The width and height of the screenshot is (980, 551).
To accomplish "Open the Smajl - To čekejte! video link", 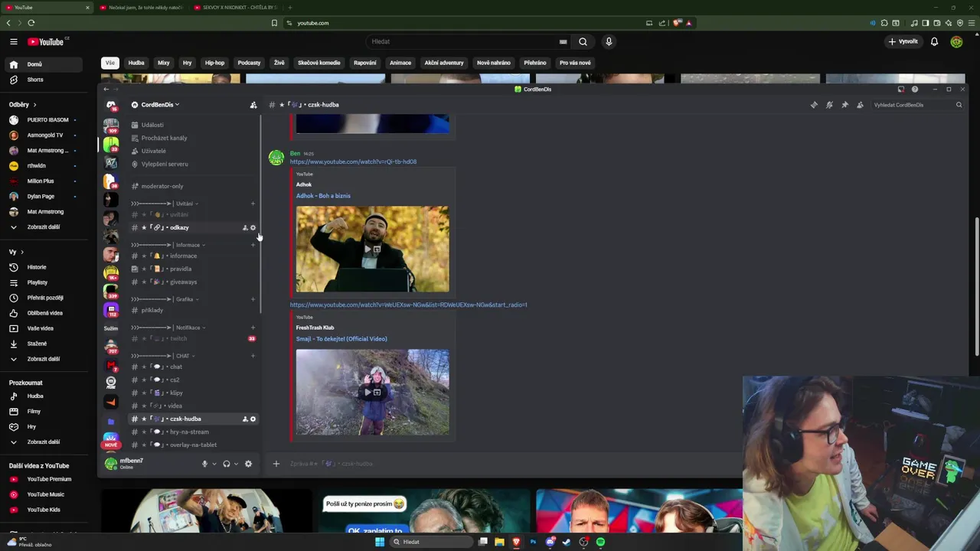I will [341, 339].
